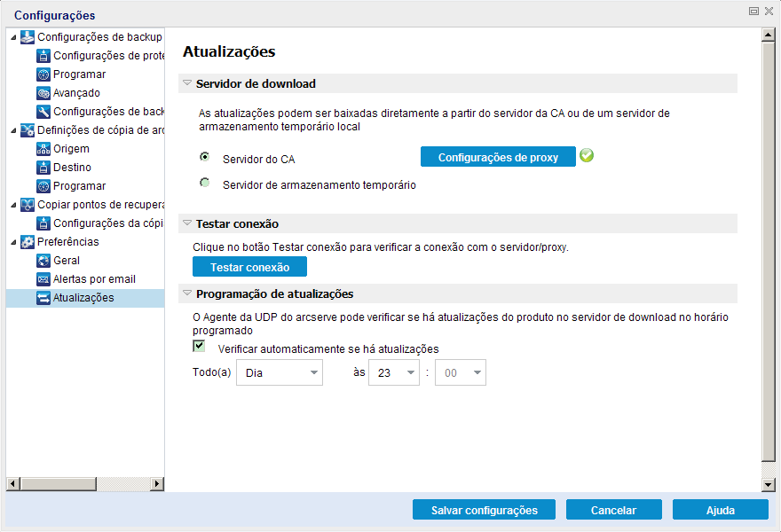The image size is (781, 532).
Task: Click the Cancelar button
Action: coord(613,510)
